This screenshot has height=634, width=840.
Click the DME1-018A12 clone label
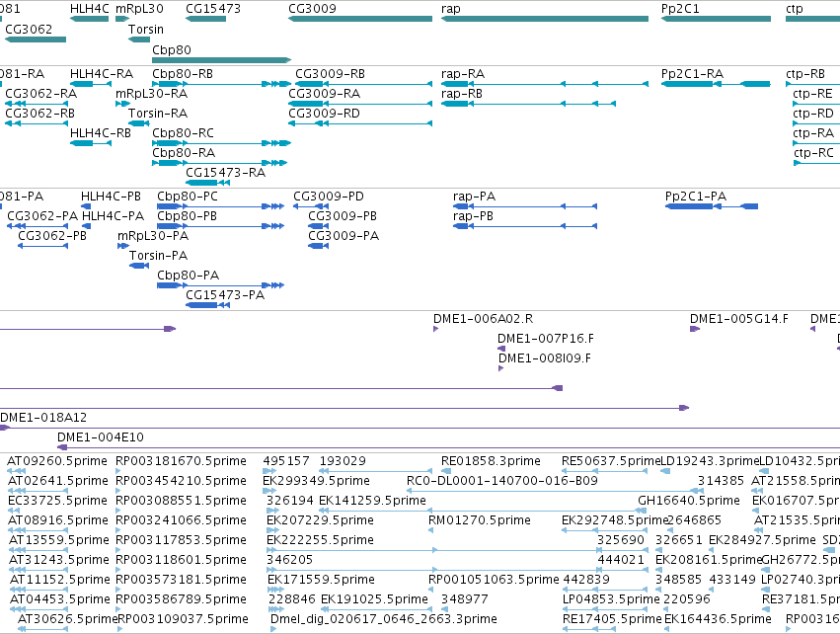(43, 417)
